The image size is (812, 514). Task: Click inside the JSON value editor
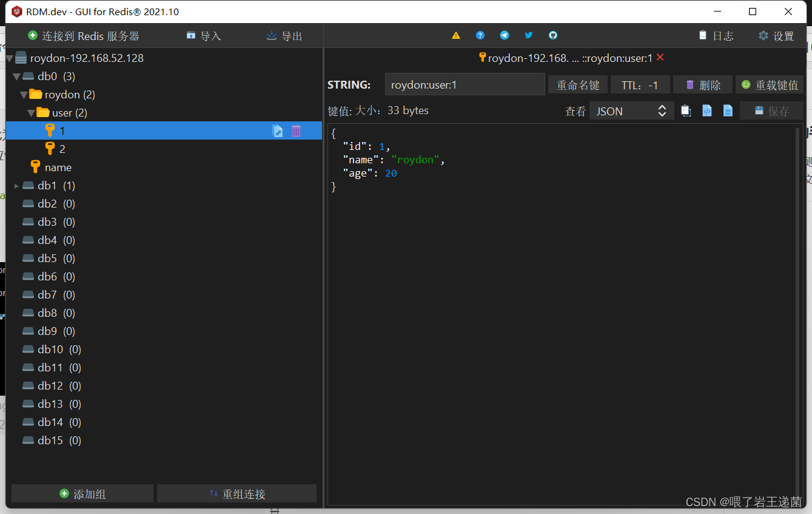562,314
